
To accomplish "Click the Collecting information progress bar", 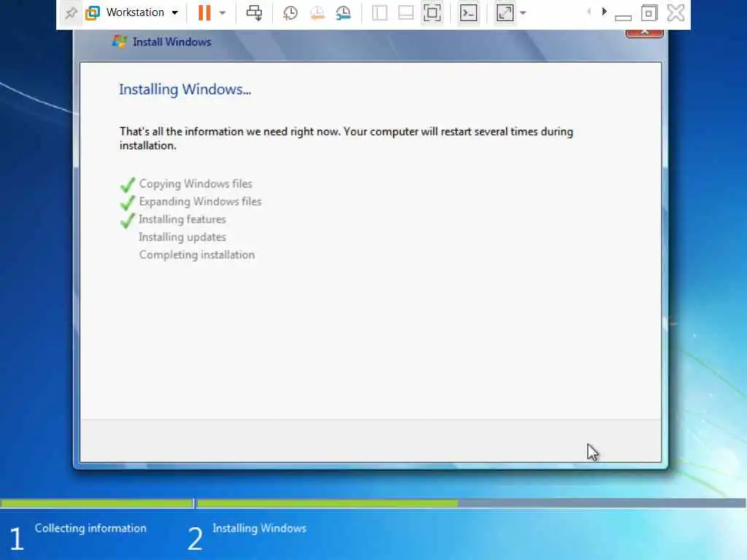I will [x=96, y=503].
